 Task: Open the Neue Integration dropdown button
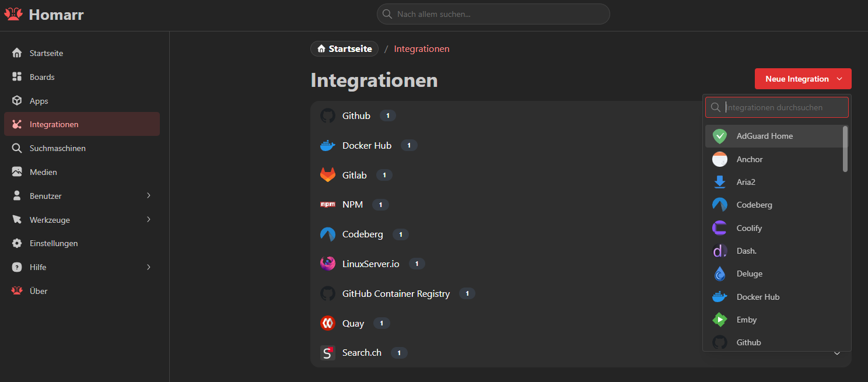coord(803,79)
